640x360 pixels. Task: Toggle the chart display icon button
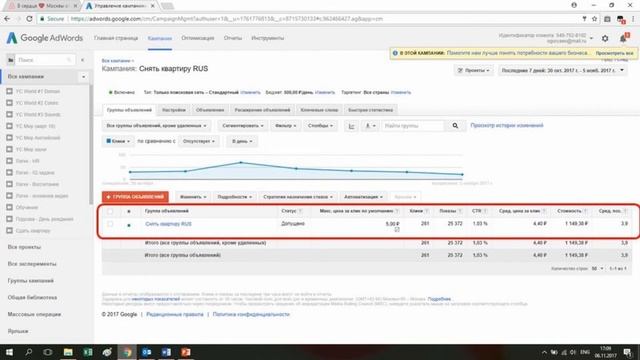pos(351,126)
